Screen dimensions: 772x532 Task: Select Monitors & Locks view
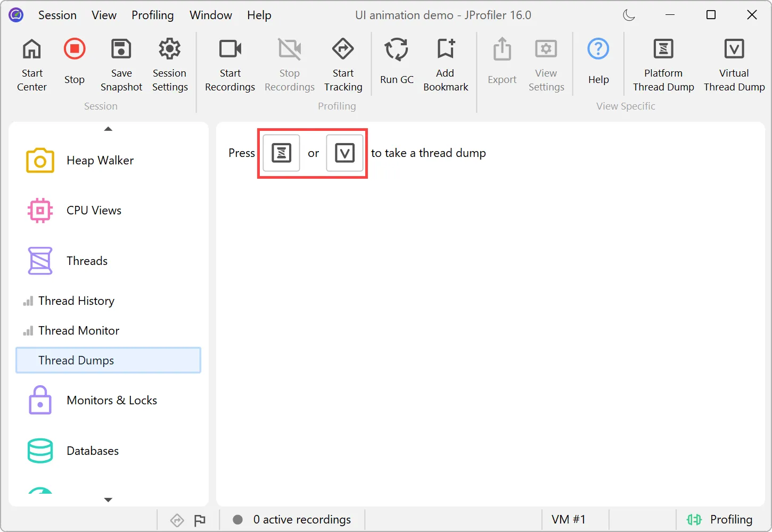112,400
